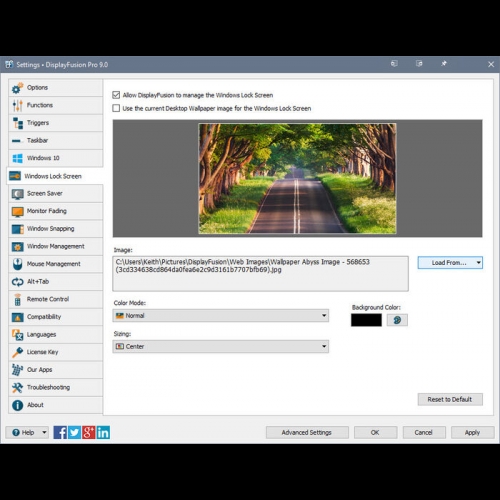
Task: Click the Mouse Management mouse icon
Action: [x=17, y=264]
